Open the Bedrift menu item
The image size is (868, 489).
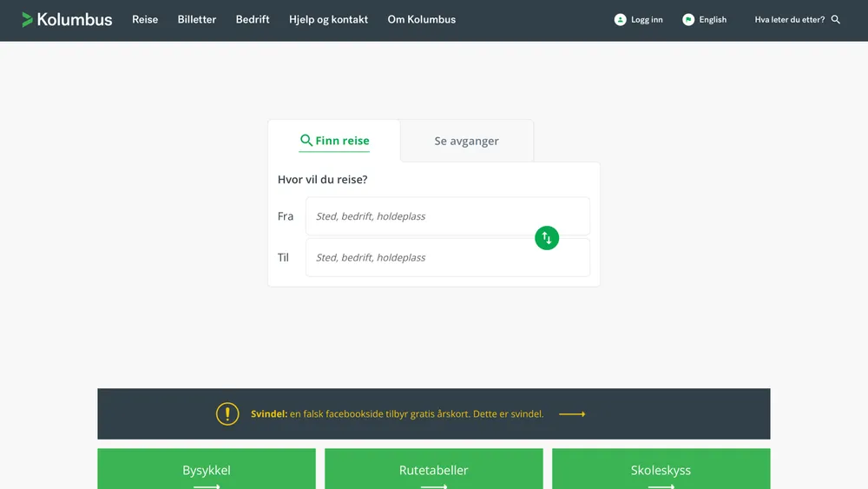coord(253,19)
